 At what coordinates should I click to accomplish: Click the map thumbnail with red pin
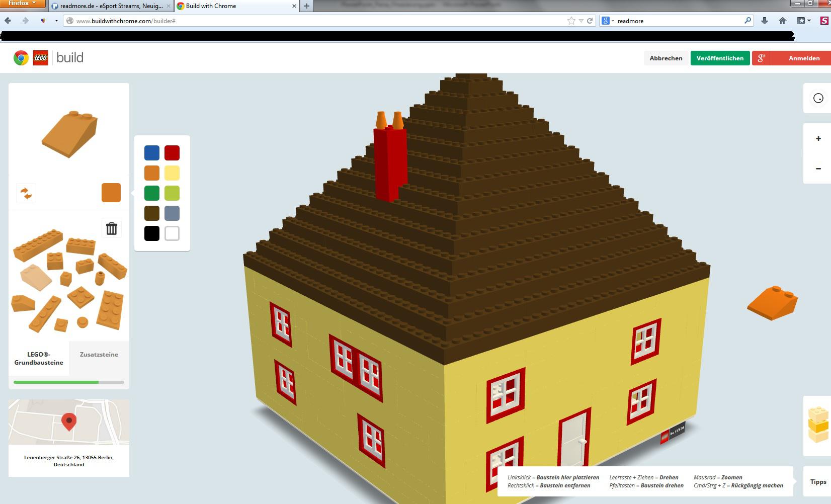69,422
